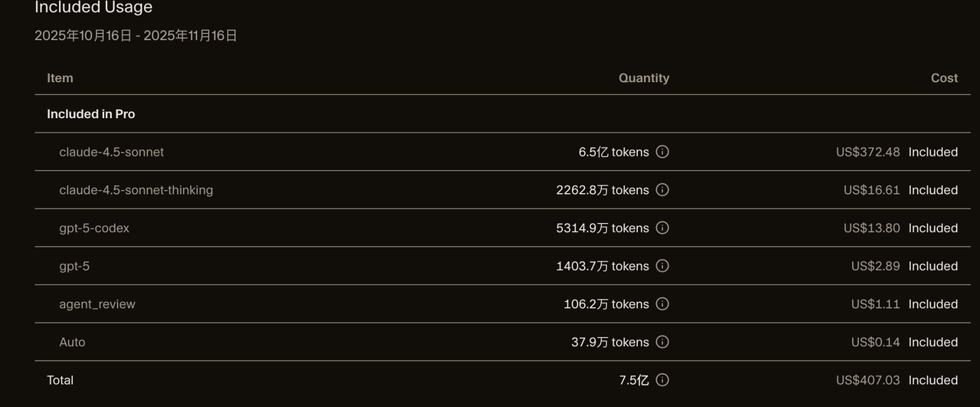Click the US$372.48 cost amount
980x407 pixels.
click(x=867, y=152)
